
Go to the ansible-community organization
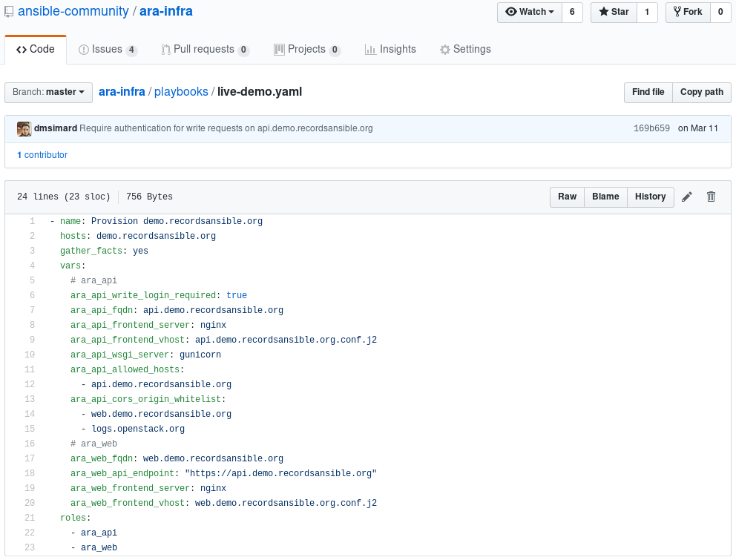click(x=73, y=11)
